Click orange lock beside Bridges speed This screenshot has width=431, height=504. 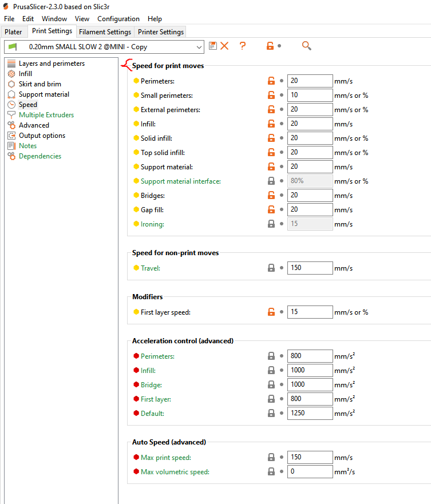coord(271,196)
